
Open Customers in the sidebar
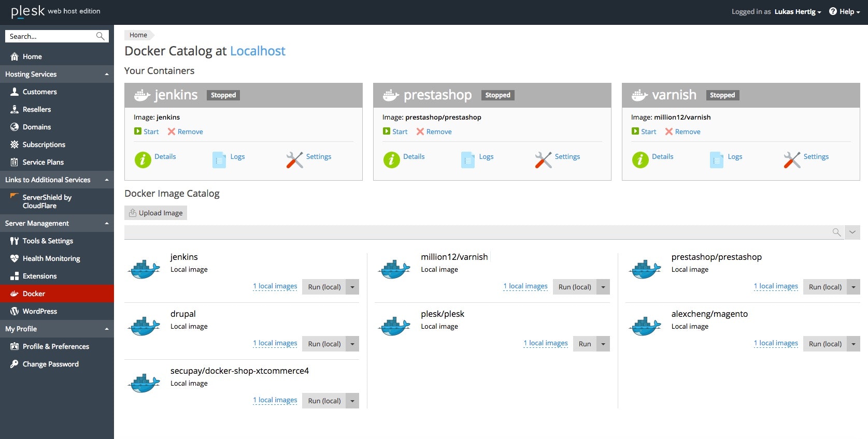[x=57, y=92]
